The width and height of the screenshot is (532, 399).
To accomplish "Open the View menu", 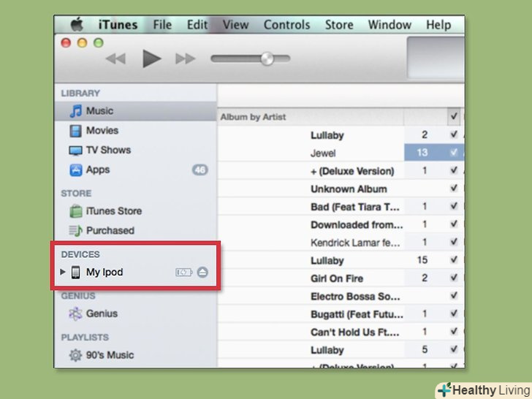I will pos(235,25).
